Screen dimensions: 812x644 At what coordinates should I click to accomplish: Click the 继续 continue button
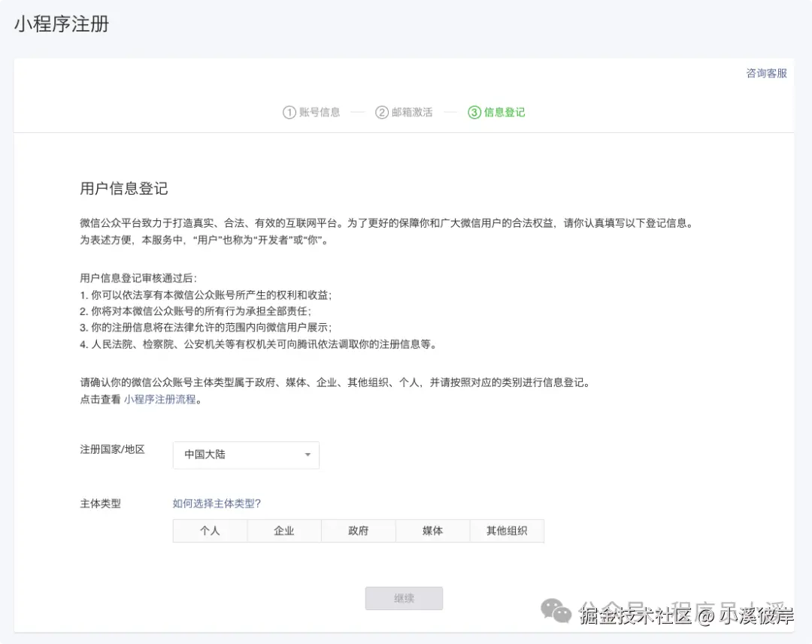[404, 598]
